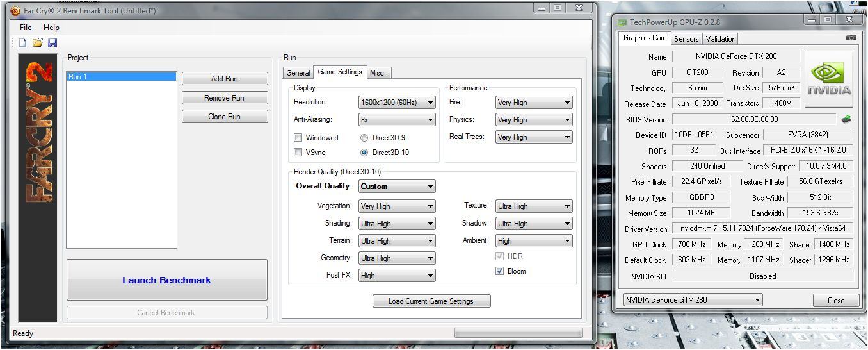Click the Memory Size 1024 MB field

(702, 213)
